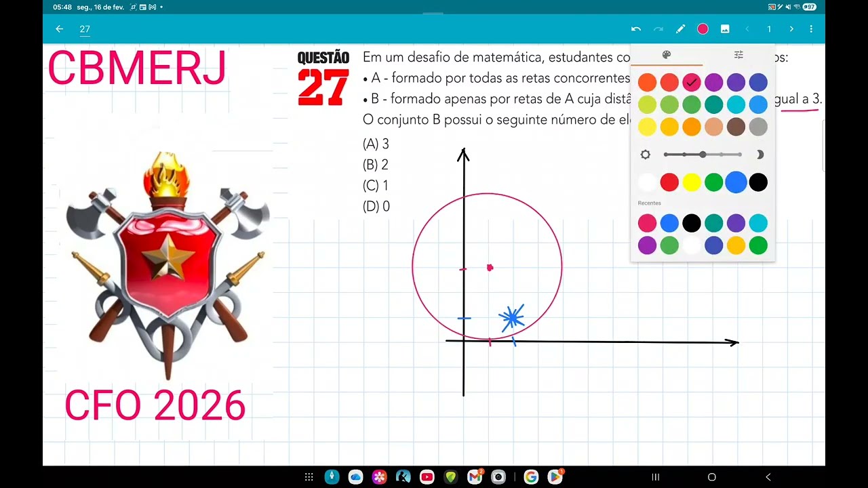Pick the peach tan swatch
The height and width of the screenshot is (488, 868).
tap(713, 127)
